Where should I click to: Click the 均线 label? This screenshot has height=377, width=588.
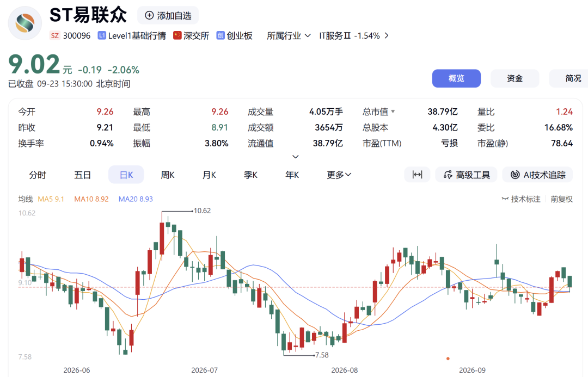point(26,199)
